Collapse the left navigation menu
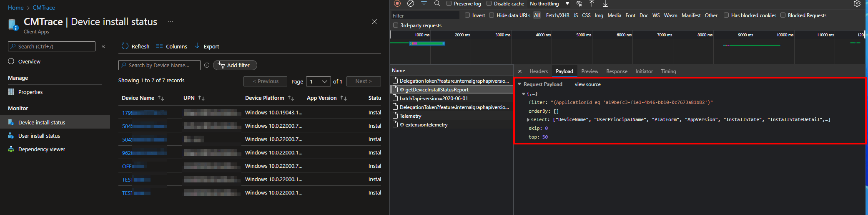This screenshot has height=215, width=868. click(103, 46)
